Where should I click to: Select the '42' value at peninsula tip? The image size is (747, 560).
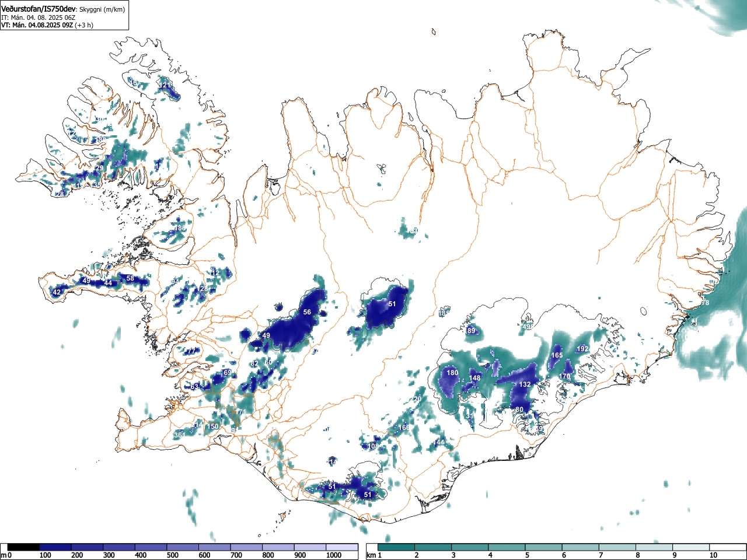point(57,292)
